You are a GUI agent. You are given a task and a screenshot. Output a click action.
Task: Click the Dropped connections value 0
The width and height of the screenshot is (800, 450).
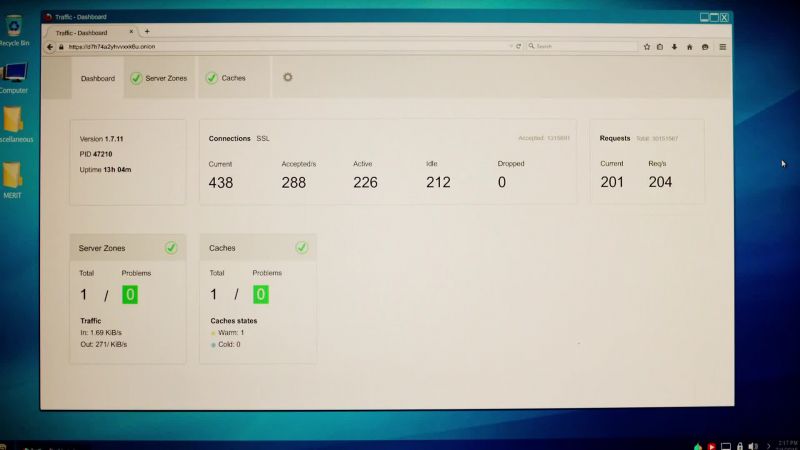pos(502,182)
